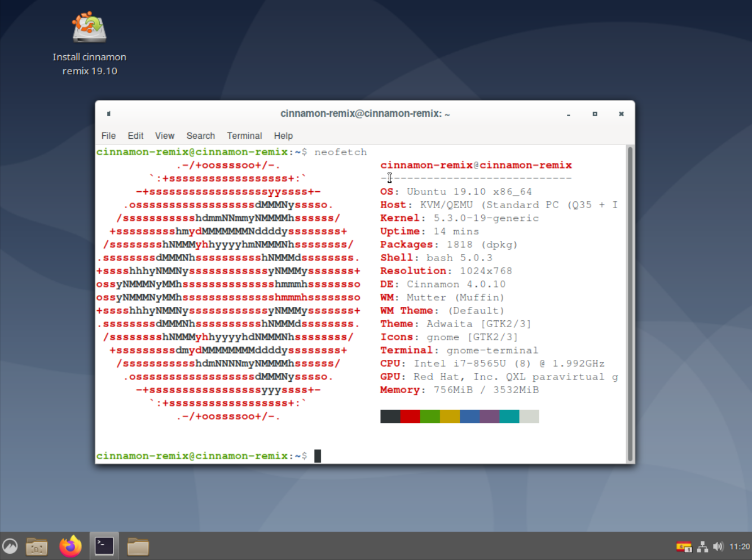This screenshot has height=560, width=752.
Task: Open the clock showing 11:20
Action: coord(740,546)
